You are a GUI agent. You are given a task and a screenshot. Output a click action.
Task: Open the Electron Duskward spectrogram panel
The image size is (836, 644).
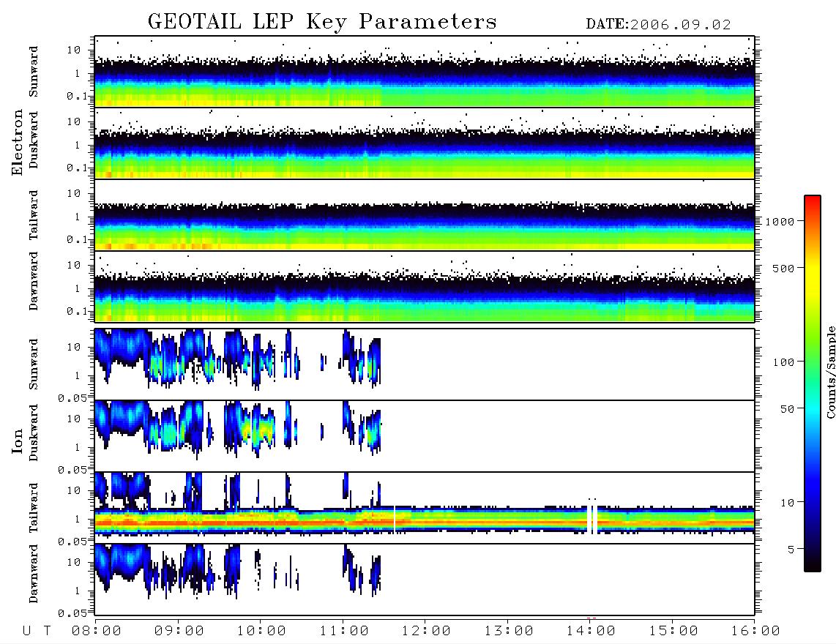tap(425, 143)
